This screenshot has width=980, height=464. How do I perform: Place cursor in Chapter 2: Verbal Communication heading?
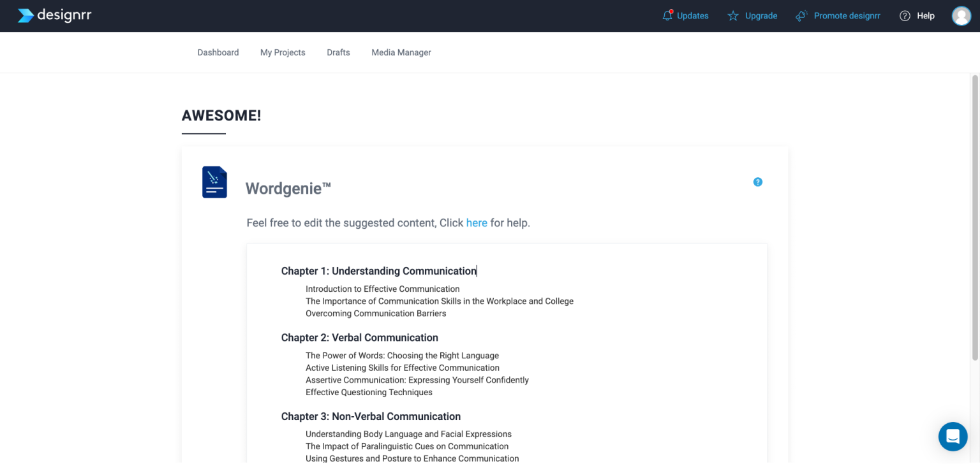360,338
